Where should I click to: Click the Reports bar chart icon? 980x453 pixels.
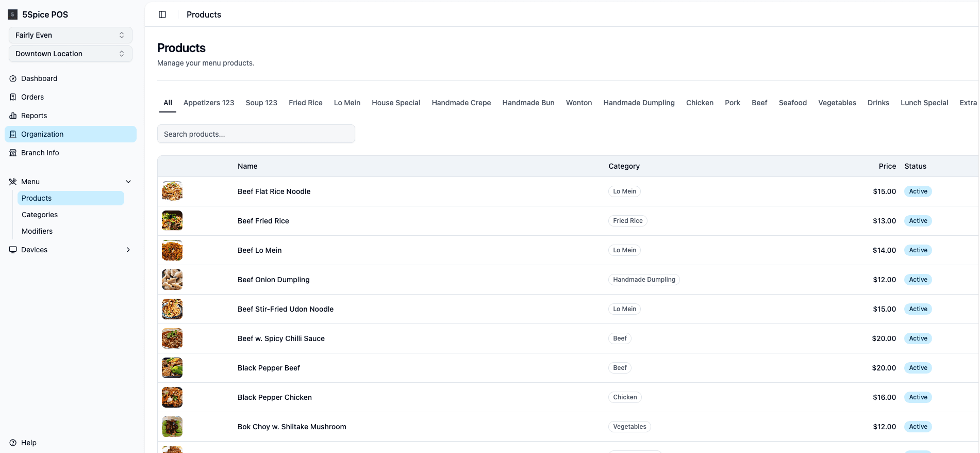[x=13, y=116]
